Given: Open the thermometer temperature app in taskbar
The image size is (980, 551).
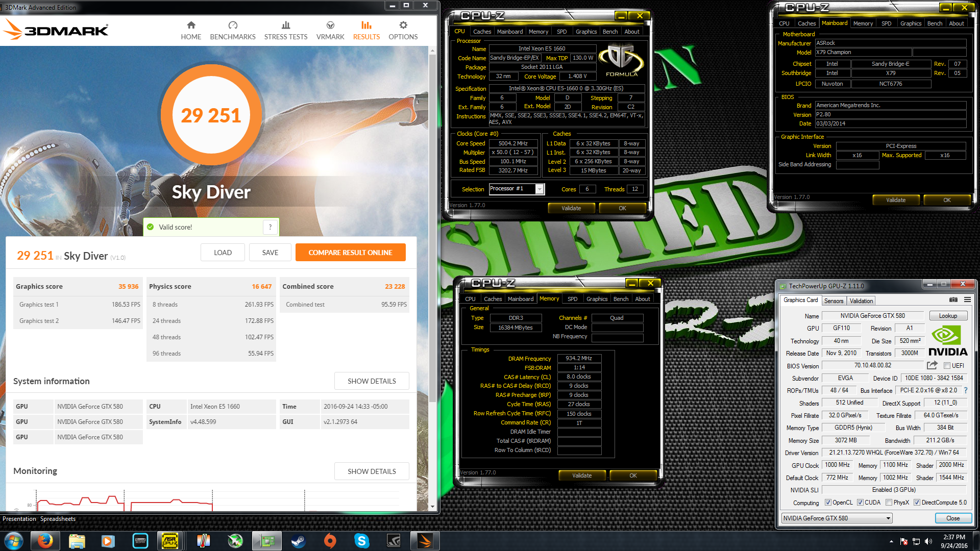Looking at the screenshot, I should pos(203,541).
